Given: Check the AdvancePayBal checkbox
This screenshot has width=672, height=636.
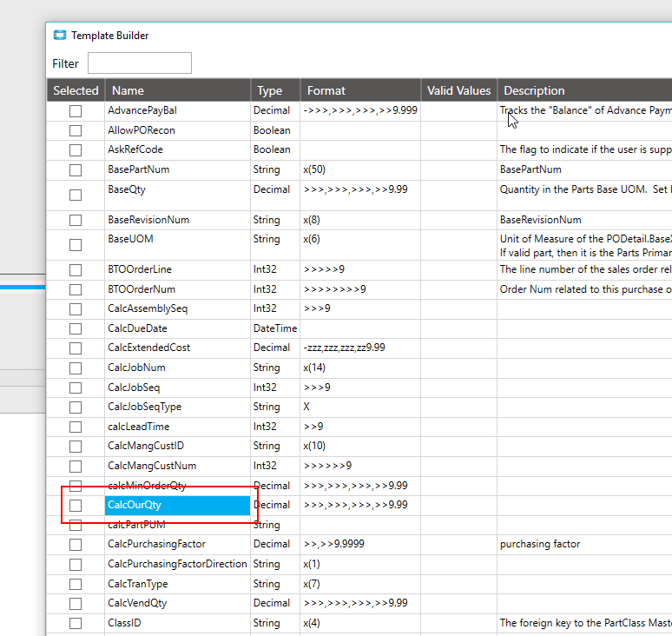Looking at the screenshot, I should click(76, 111).
